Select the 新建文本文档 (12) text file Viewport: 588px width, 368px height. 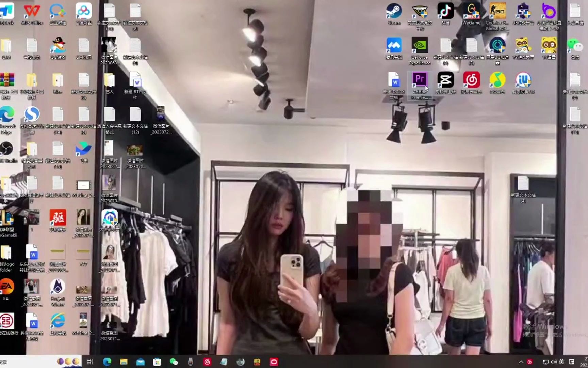coord(135,120)
